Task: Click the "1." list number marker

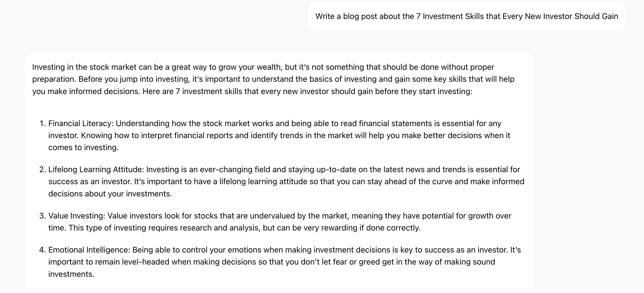Action: [43, 123]
